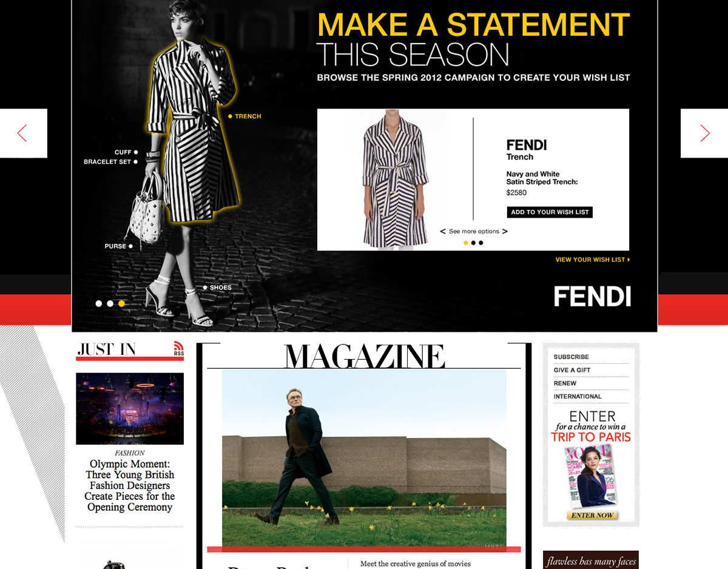Select the Bracelet Set hotspot dot

[x=136, y=162]
